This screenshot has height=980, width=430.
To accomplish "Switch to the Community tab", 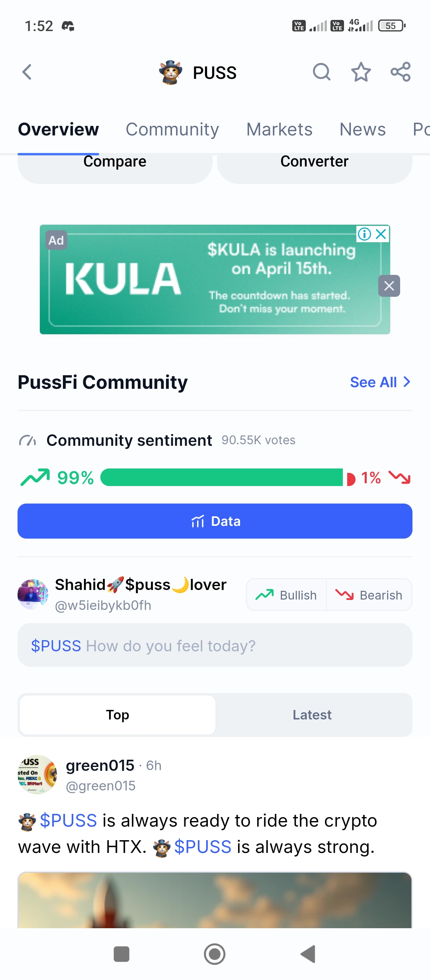I will click(x=172, y=129).
